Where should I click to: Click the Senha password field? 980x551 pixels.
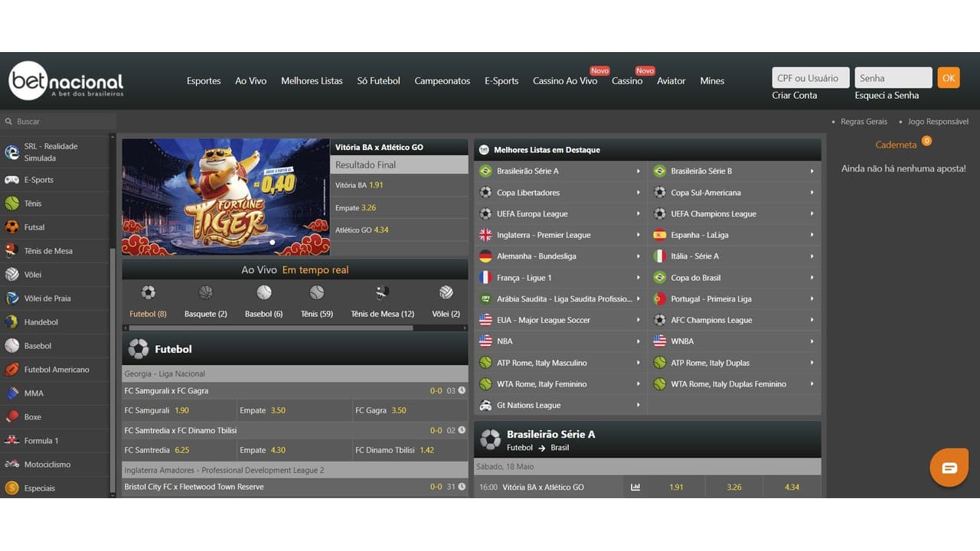pyautogui.click(x=893, y=78)
